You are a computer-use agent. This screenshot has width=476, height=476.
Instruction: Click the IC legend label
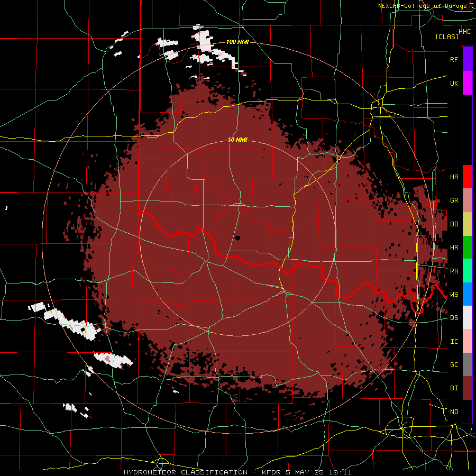click(454, 342)
